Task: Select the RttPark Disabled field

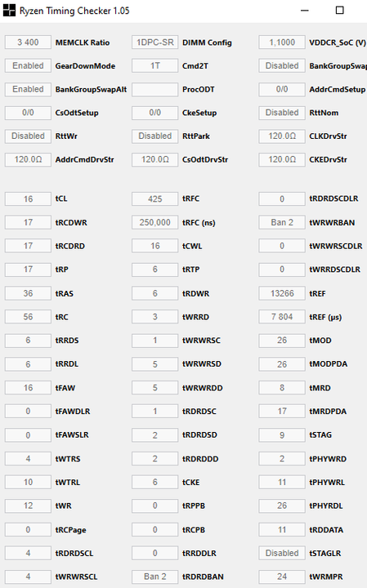Action: click(155, 136)
